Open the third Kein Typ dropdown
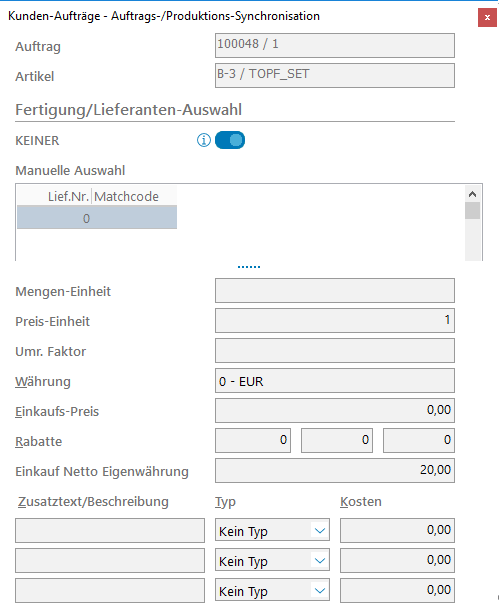Viewport: 499px width, 607px height. point(272,590)
